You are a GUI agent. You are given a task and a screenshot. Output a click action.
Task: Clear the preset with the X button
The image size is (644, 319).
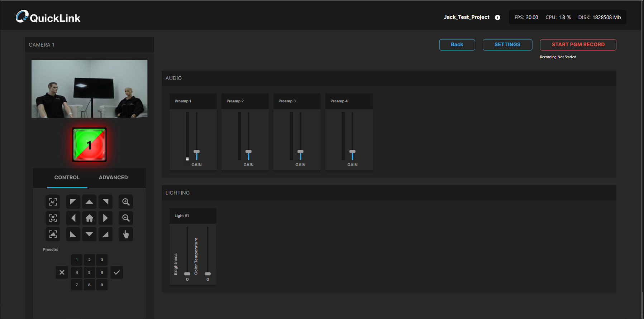tap(62, 272)
